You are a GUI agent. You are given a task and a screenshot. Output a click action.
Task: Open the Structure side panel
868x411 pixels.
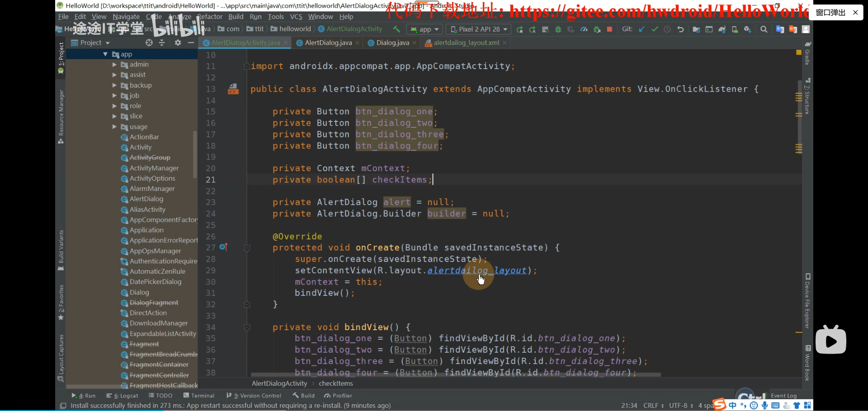[807, 96]
